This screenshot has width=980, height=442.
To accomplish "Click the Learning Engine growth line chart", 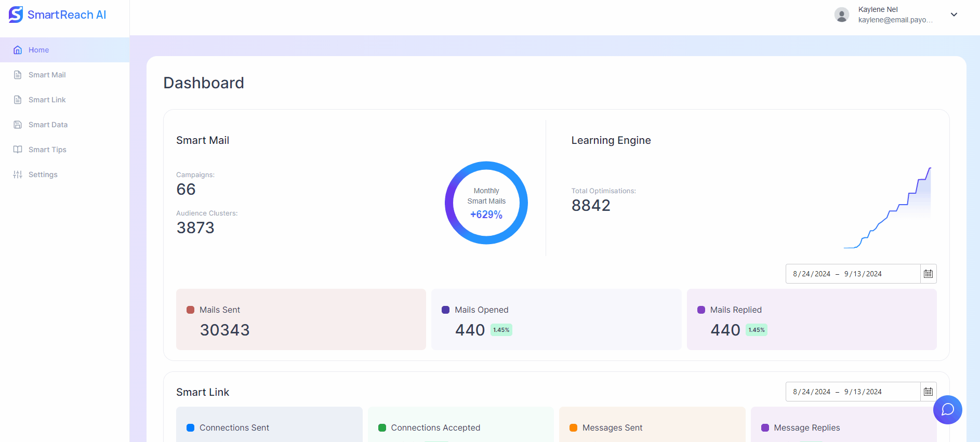I will [888, 208].
